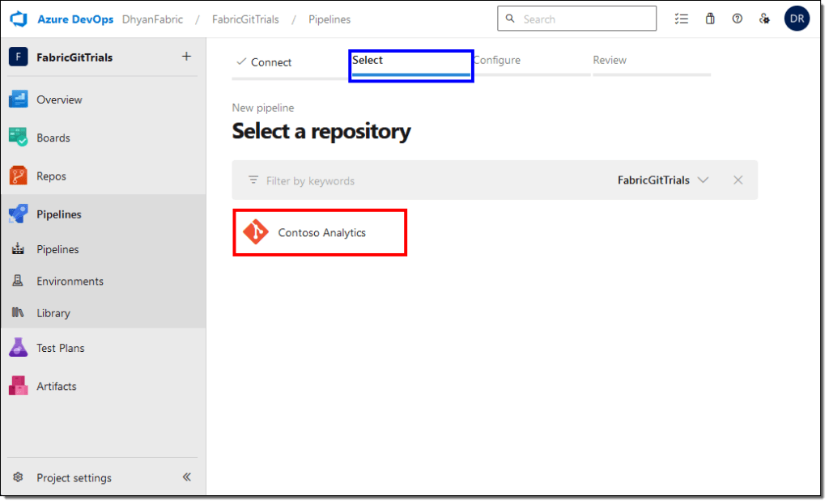Open the user settings icon
This screenshot has width=829, height=504.
pos(764,19)
